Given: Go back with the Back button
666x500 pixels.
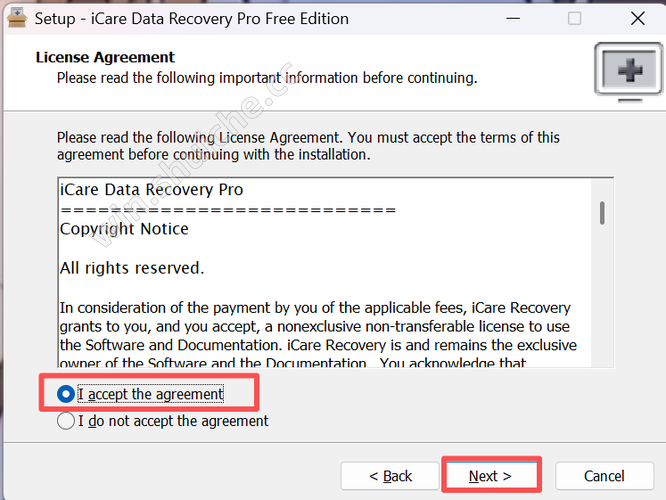Looking at the screenshot, I should [390, 476].
